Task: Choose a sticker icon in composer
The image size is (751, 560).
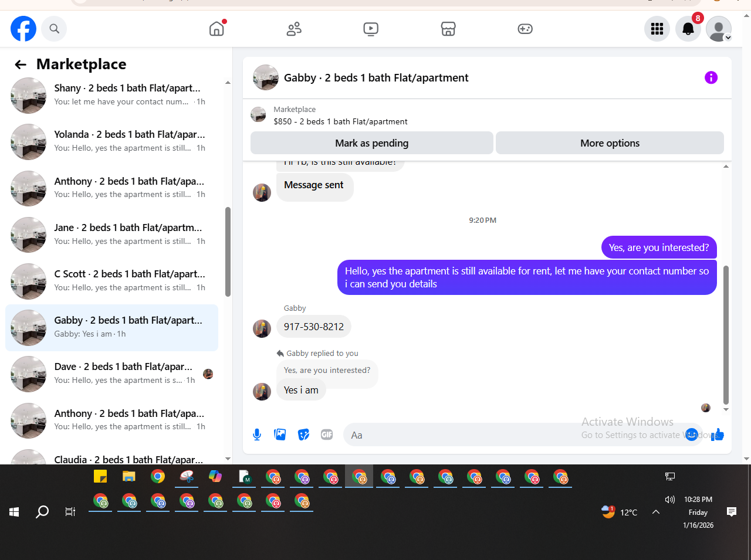Action: tap(303, 435)
